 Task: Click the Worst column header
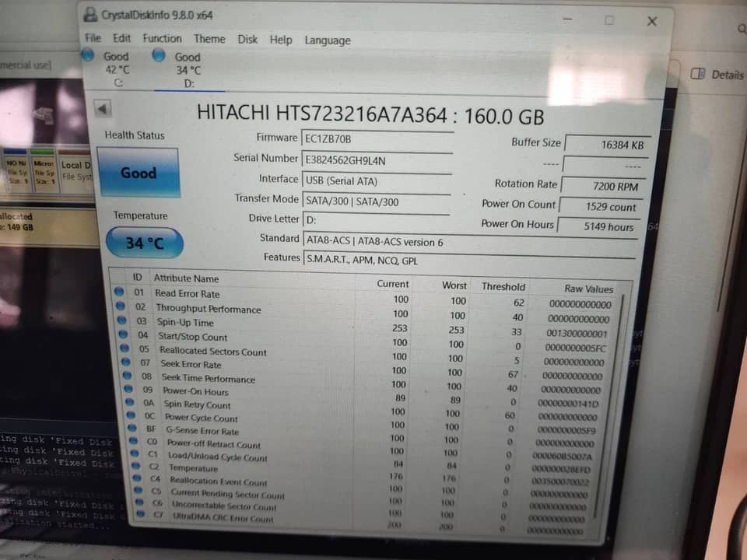point(454,285)
